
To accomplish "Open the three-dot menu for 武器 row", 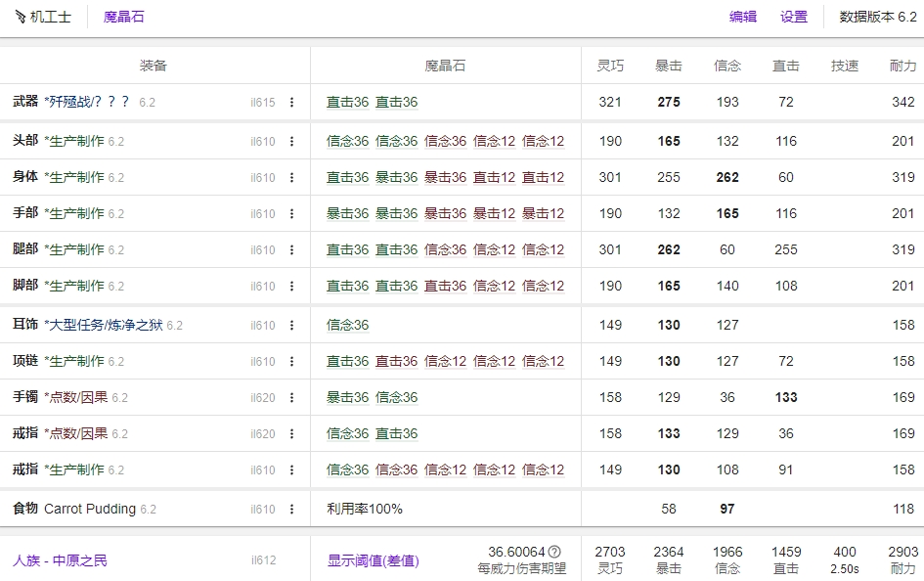I will coord(291,103).
